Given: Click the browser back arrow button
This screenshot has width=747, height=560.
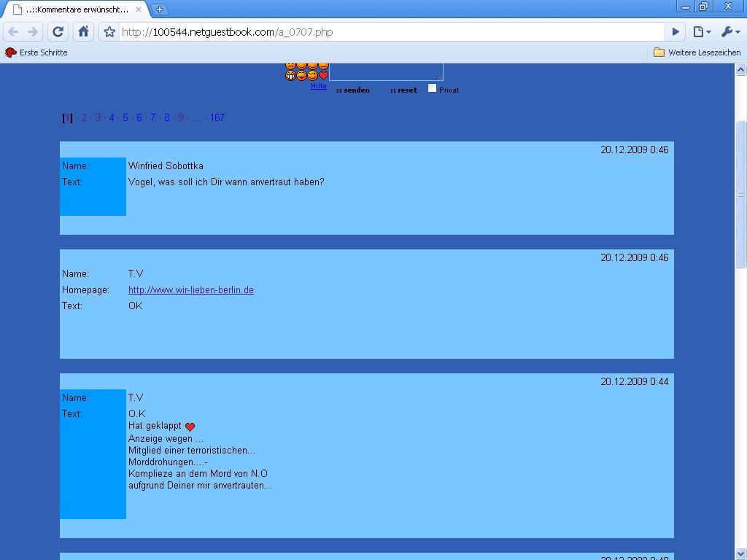Looking at the screenshot, I should [13, 31].
